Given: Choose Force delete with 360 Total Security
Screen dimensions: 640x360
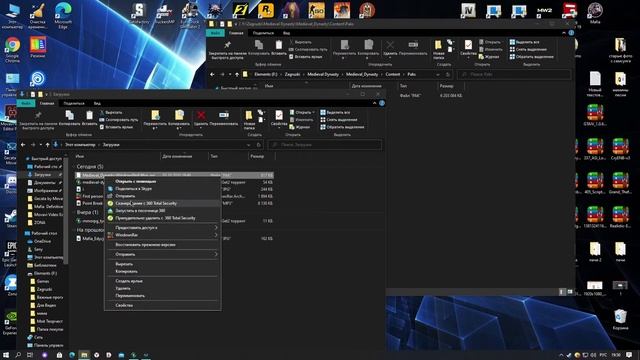Looking at the screenshot, I should 162,218.
